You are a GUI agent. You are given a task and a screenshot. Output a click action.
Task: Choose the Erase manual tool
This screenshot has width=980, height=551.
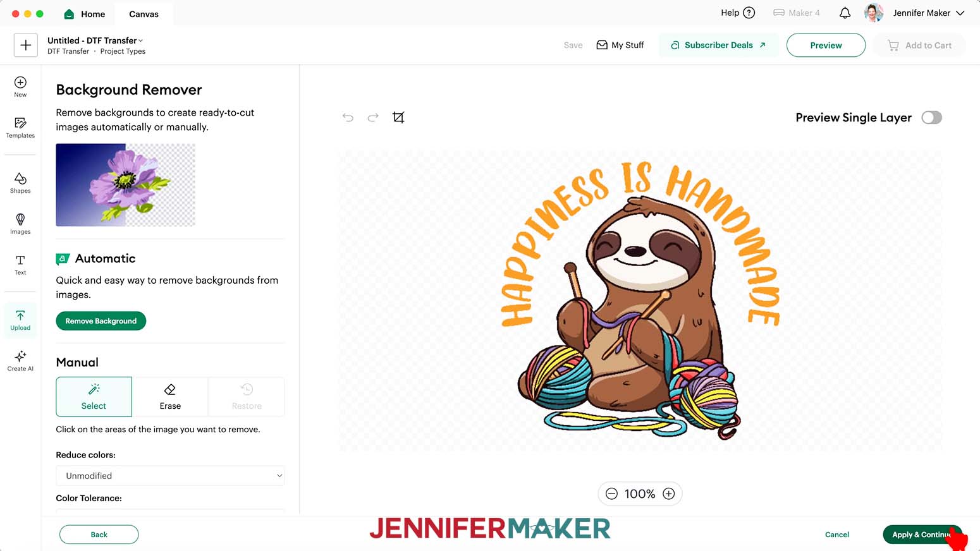point(170,397)
